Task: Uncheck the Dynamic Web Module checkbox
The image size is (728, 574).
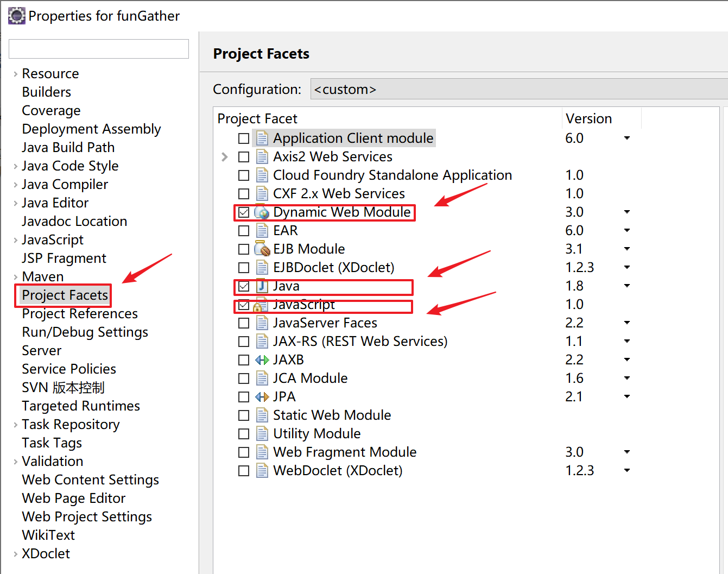Action: (x=244, y=212)
